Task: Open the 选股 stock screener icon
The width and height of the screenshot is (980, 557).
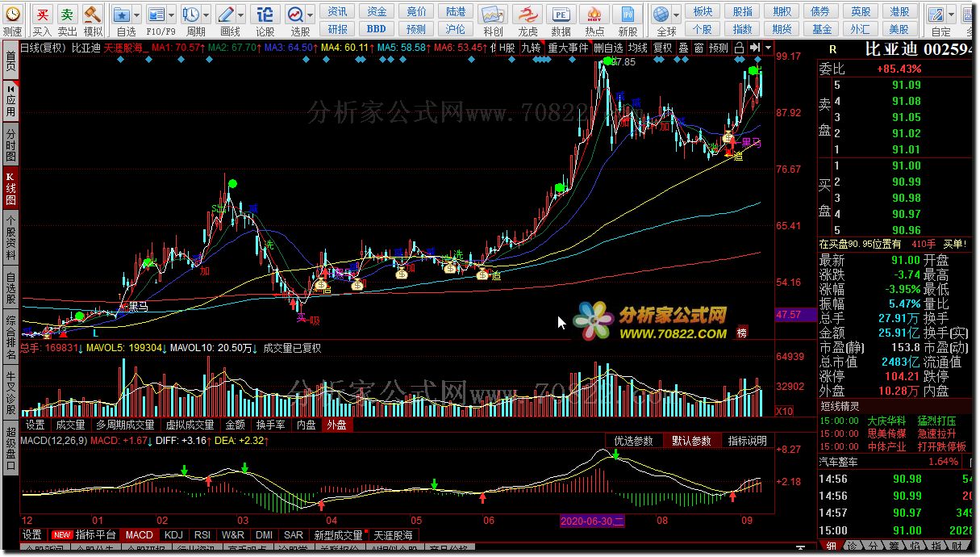Action: point(295,15)
